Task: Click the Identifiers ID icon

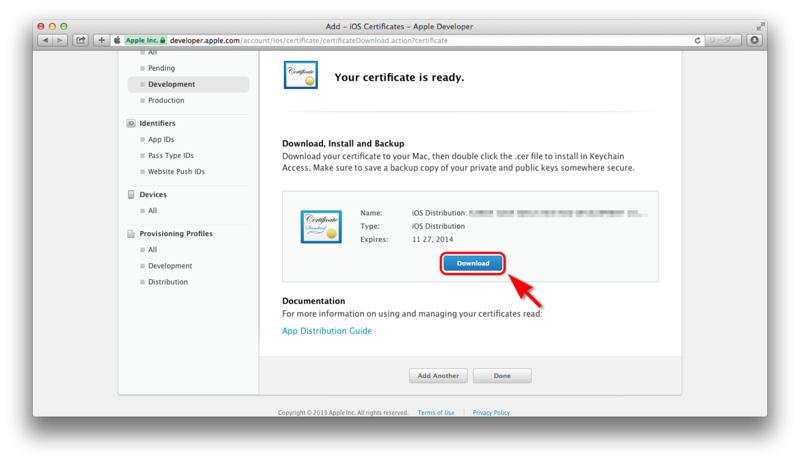Action: (131, 123)
